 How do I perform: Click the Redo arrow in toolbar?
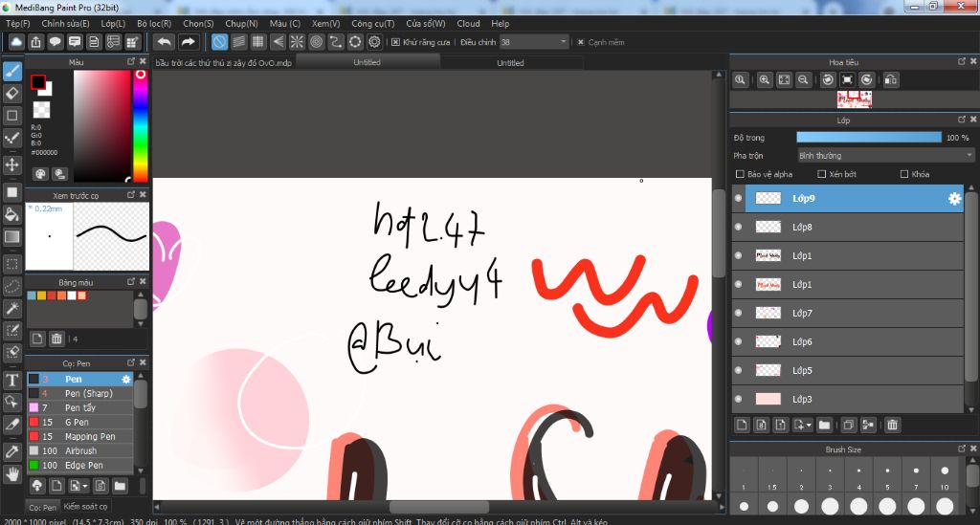pos(188,42)
